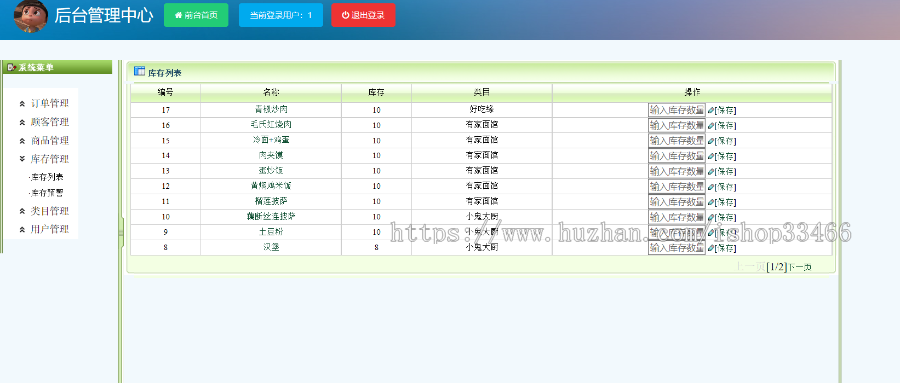
Task: Click the 操作 column header
Action: pos(692,92)
